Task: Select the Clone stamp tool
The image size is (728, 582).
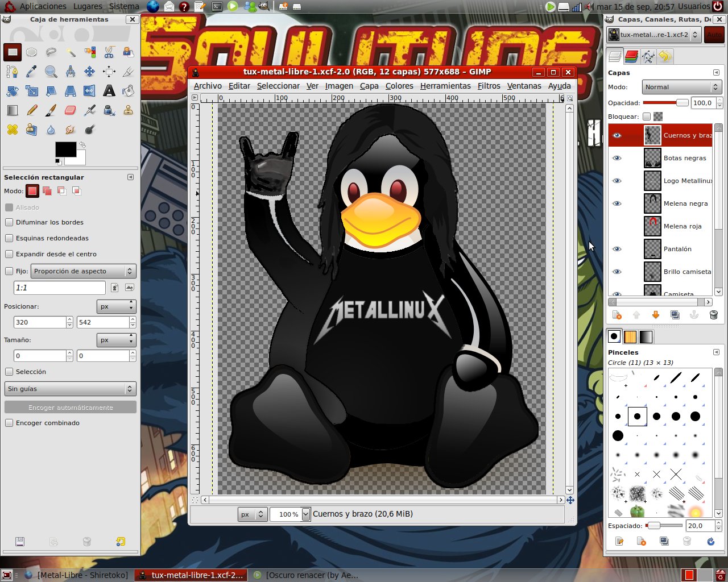Action: 129,110
